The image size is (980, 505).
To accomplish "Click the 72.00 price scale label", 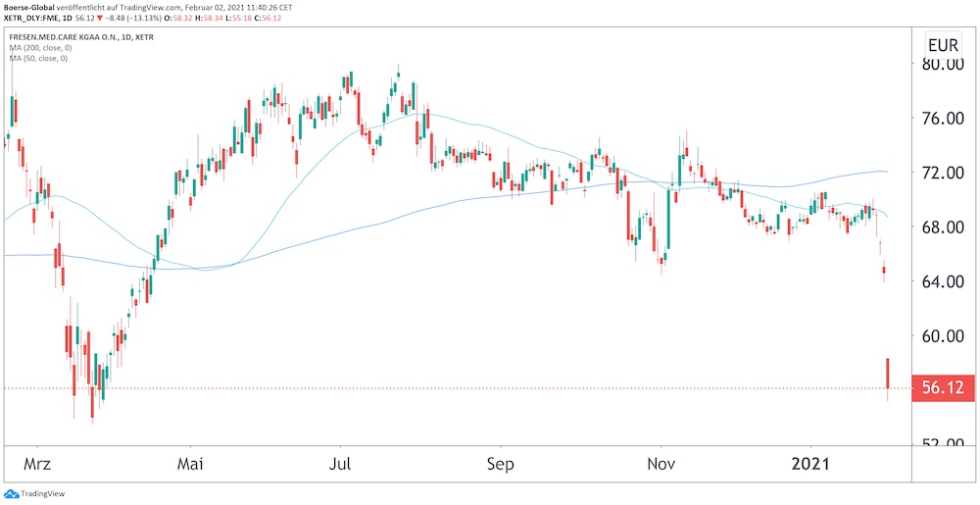I will (942, 174).
